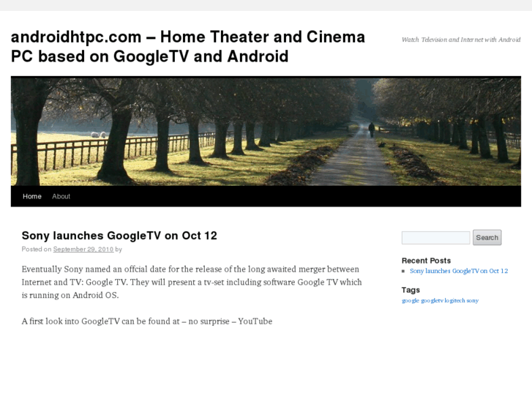532x399 pixels.
Task: Open the androidhtpc.com site title link
Action: click(x=187, y=47)
